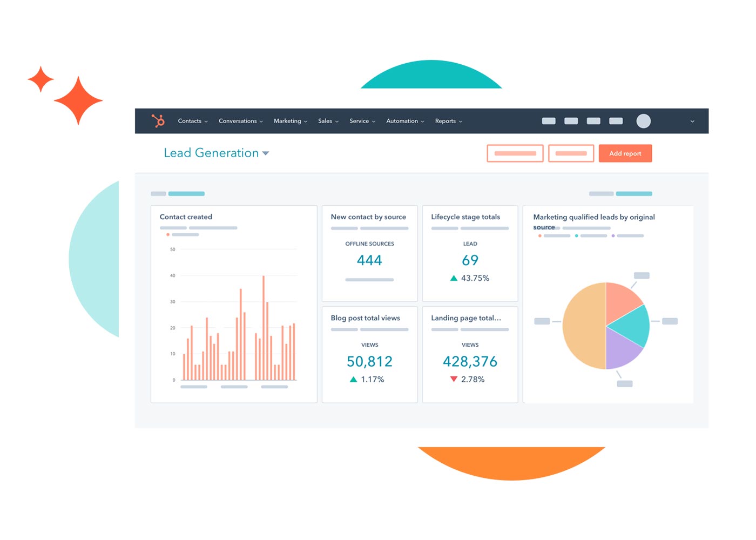Expand the Automation dropdown
This screenshot has width=756, height=540.
point(405,121)
